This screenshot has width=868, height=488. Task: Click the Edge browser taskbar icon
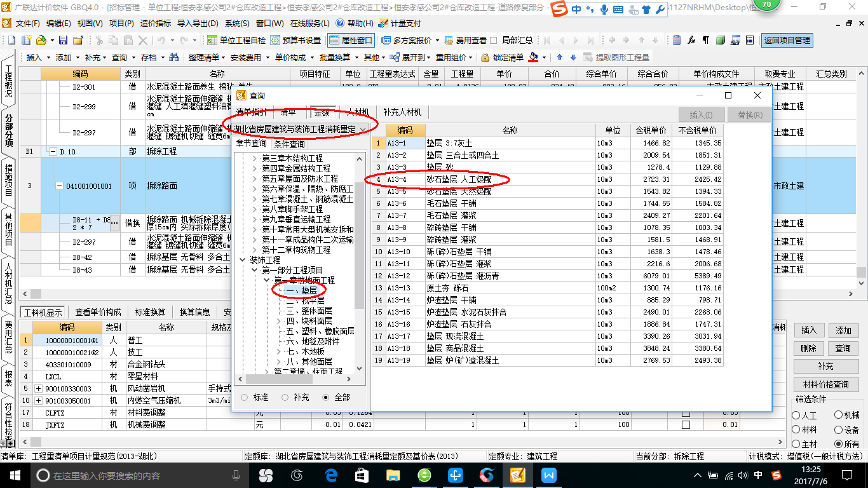click(x=330, y=475)
